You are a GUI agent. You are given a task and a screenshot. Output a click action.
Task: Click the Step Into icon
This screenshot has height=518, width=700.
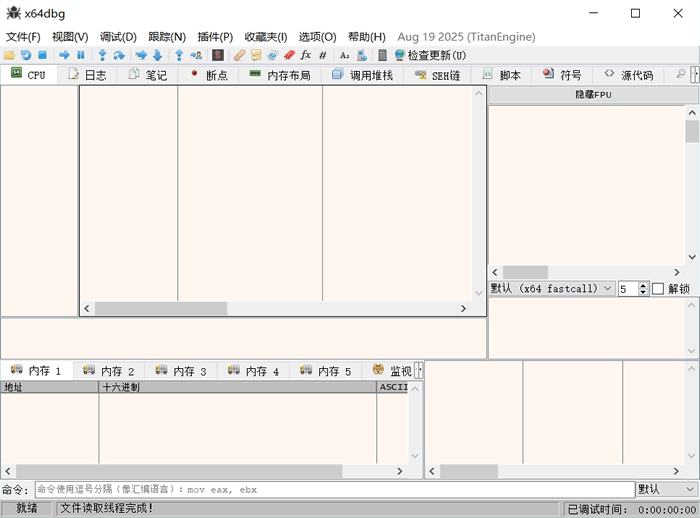(102, 55)
